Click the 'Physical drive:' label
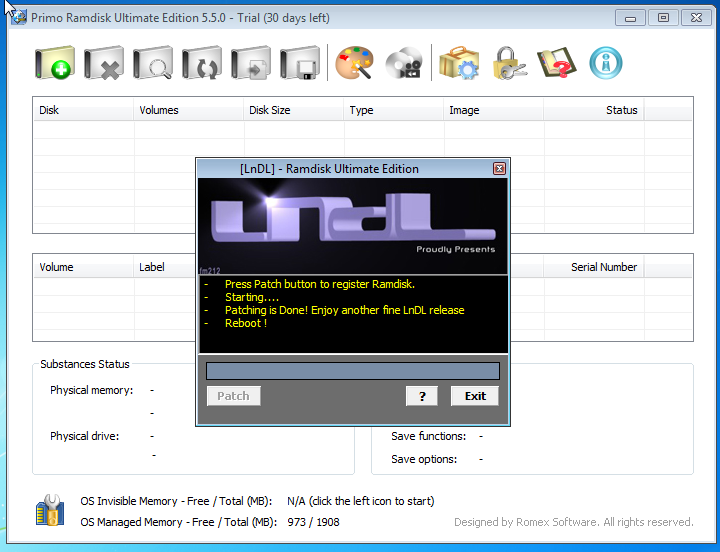Viewport: 720px width, 552px height. pyautogui.click(x=84, y=436)
